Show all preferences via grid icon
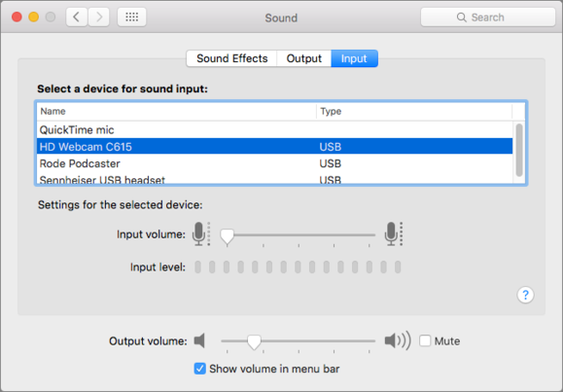The image size is (563, 392). click(x=132, y=17)
